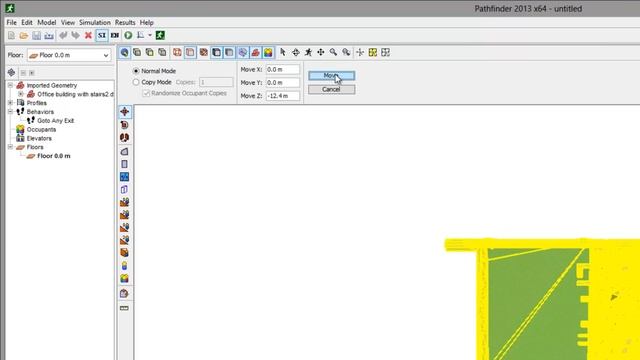The height and width of the screenshot is (360, 640).
Task: Select the measure ruler tool
Action: 124,308
